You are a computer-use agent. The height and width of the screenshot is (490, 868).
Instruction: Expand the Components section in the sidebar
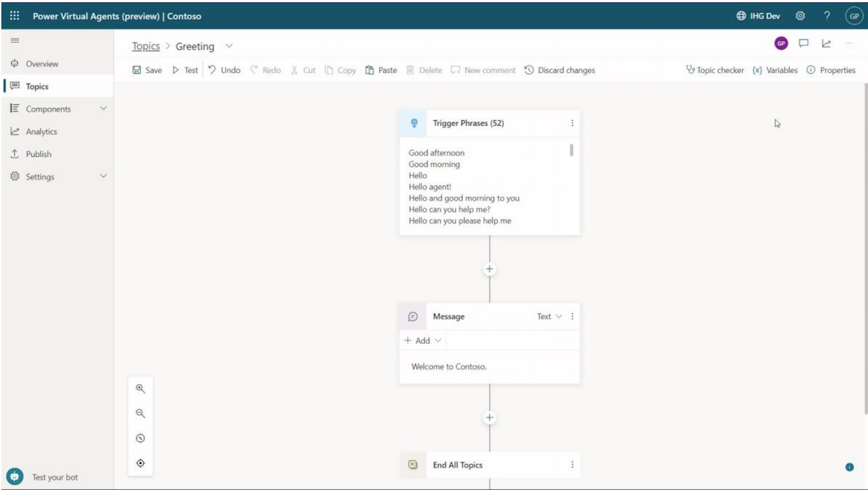[103, 109]
